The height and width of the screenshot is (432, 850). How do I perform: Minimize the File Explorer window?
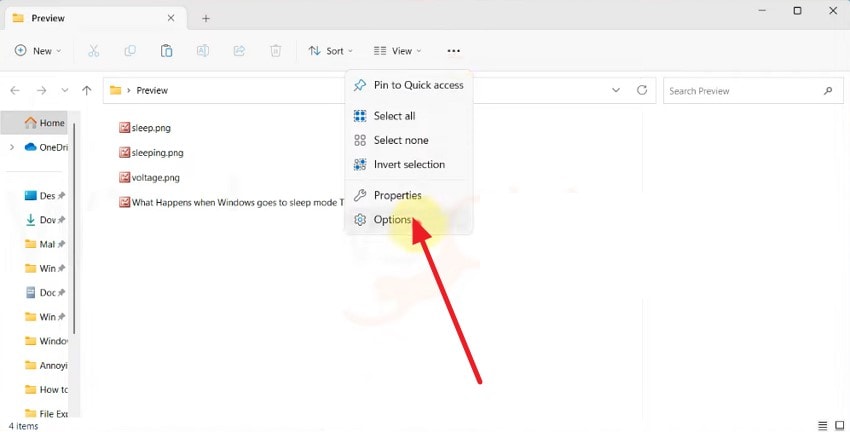(x=762, y=11)
